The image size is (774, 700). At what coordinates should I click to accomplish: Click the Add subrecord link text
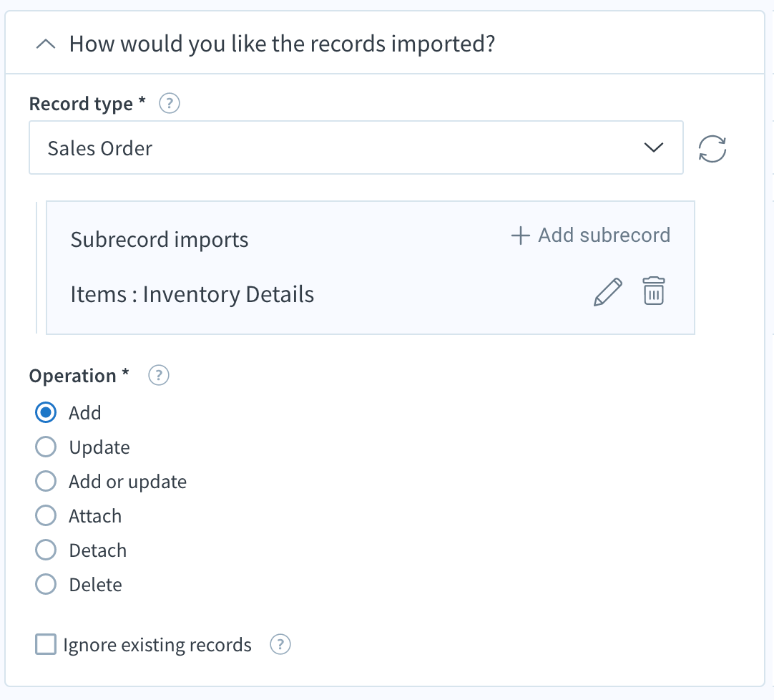click(x=604, y=235)
